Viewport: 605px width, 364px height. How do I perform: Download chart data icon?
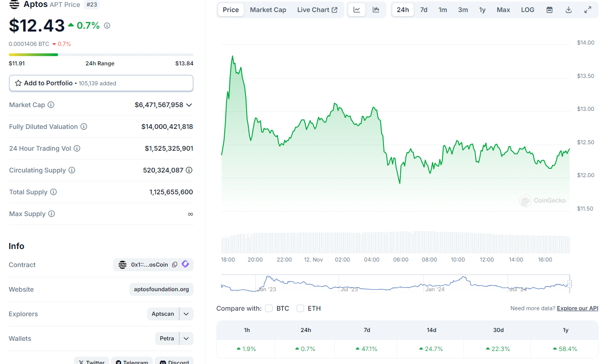click(568, 10)
